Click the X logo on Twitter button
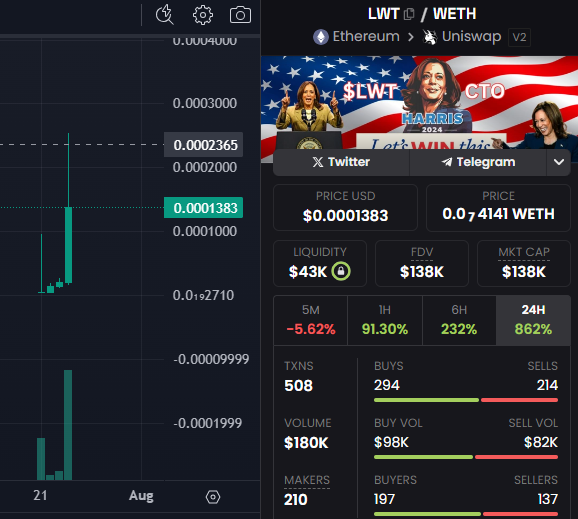The width and height of the screenshot is (578, 519). (318, 162)
